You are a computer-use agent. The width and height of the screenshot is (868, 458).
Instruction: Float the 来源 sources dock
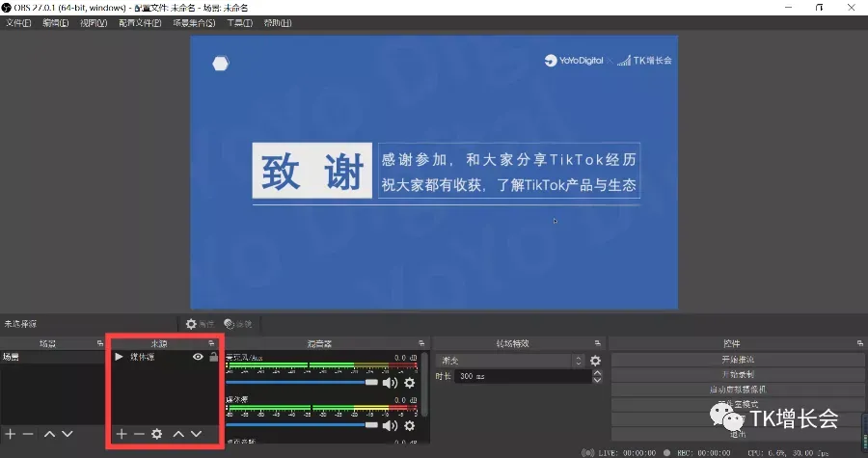point(211,343)
